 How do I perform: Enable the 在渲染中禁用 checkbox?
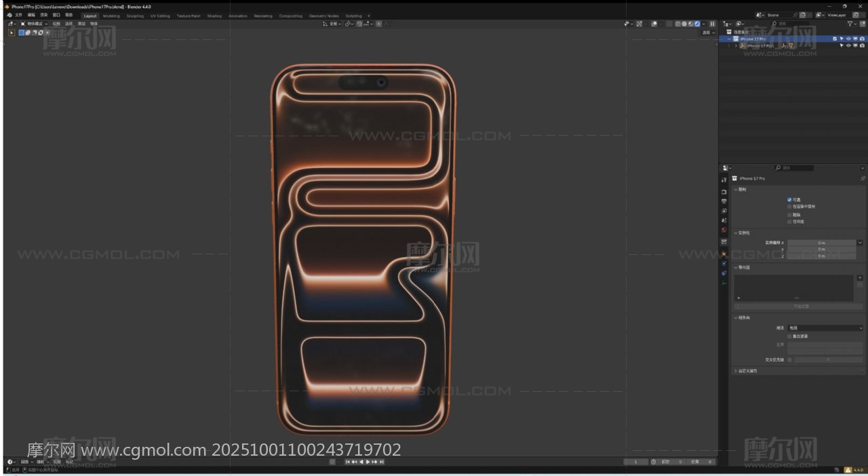coord(789,206)
